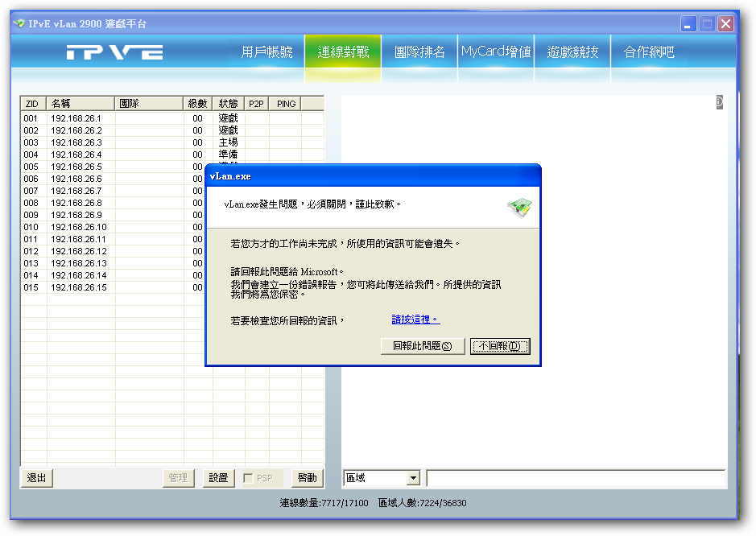Open the MyCard增值 tab
Image resolution: width=756 pixels, height=536 pixels.
(496, 52)
